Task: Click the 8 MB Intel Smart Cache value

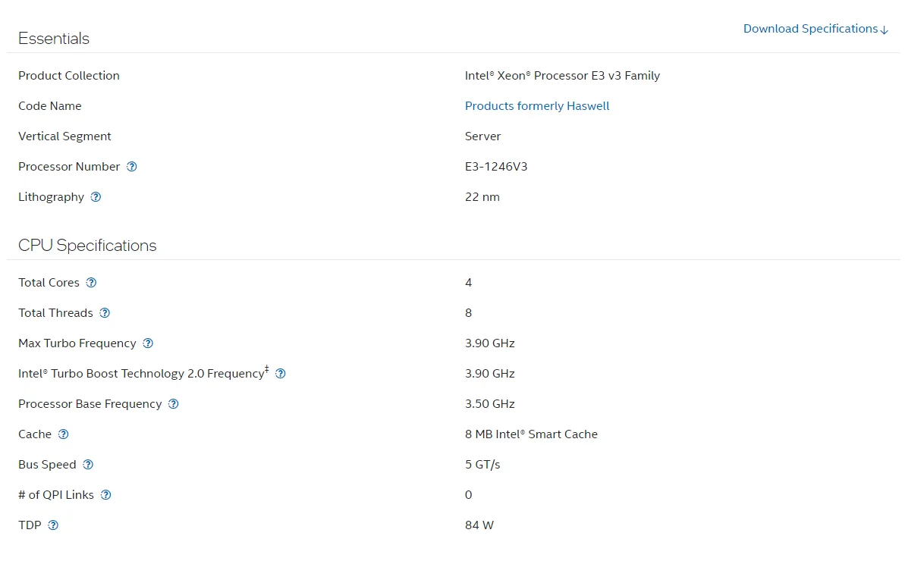Action: (531, 434)
